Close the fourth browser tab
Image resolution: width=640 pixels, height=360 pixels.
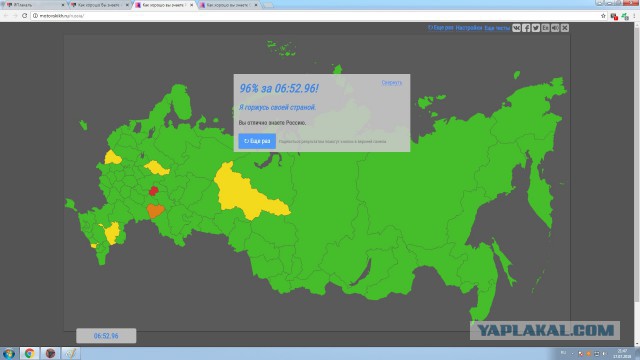256,5
